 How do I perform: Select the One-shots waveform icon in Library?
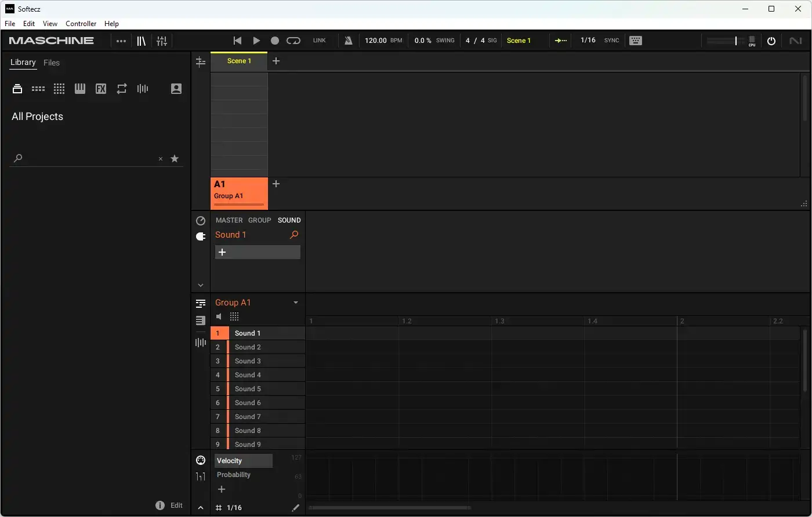click(143, 89)
